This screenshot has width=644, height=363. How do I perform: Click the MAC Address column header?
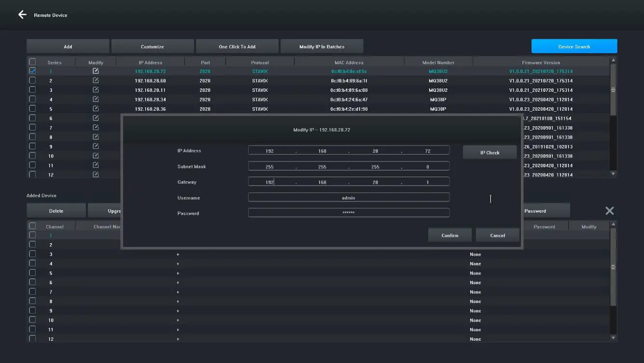349,62
